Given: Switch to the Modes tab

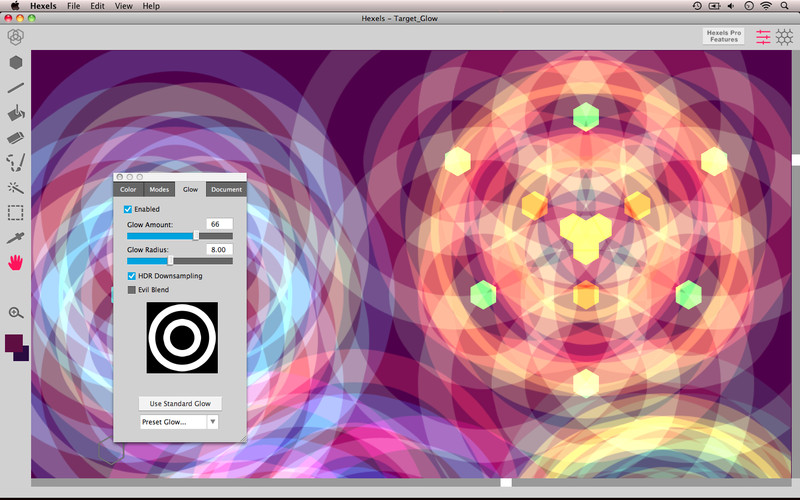Looking at the screenshot, I should [159, 189].
